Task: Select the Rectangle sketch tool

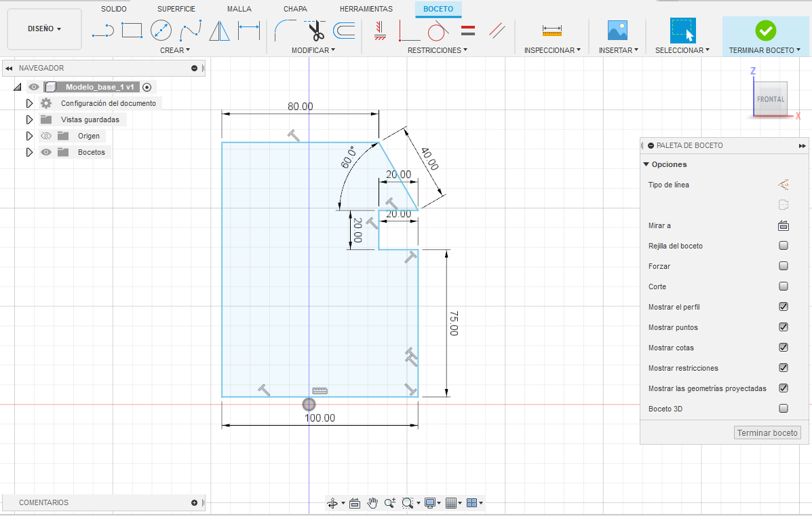Action: 132,31
